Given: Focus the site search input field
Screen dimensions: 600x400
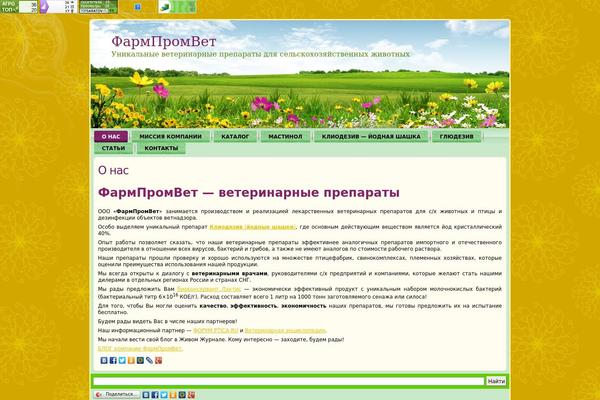Looking at the screenshot, I should (x=289, y=381).
